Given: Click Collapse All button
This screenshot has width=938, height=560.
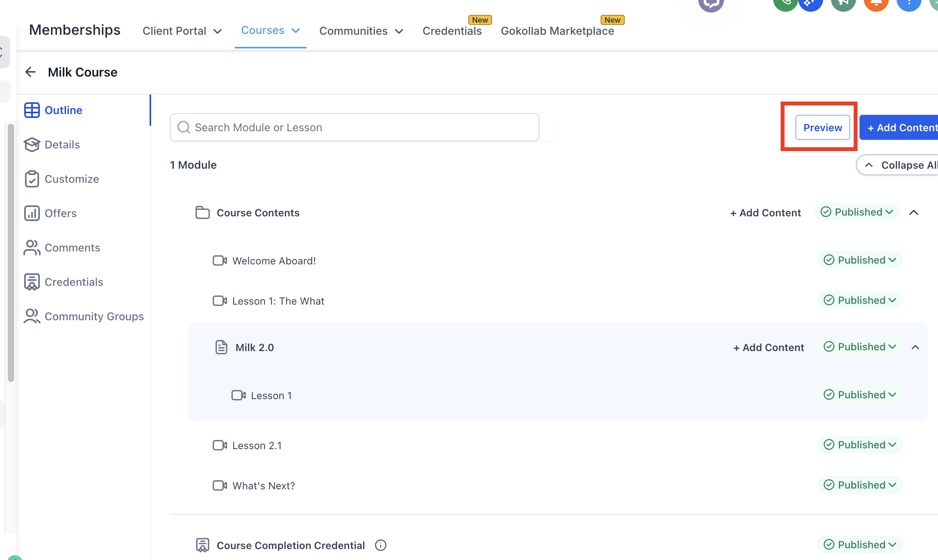Looking at the screenshot, I should [x=898, y=165].
